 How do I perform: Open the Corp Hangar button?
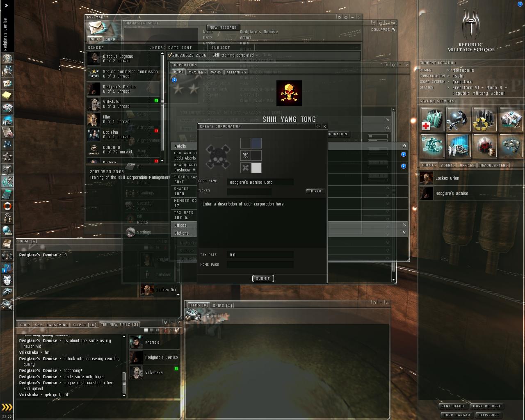(x=457, y=415)
